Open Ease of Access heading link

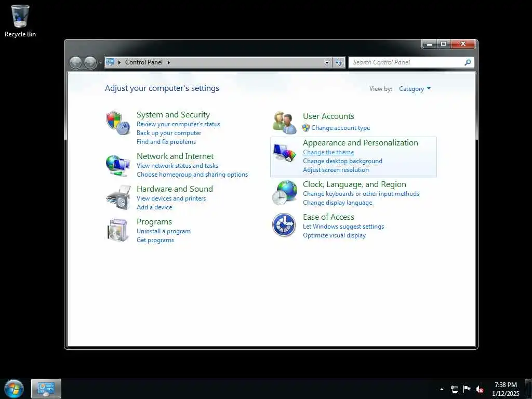click(x=328, y=217)
